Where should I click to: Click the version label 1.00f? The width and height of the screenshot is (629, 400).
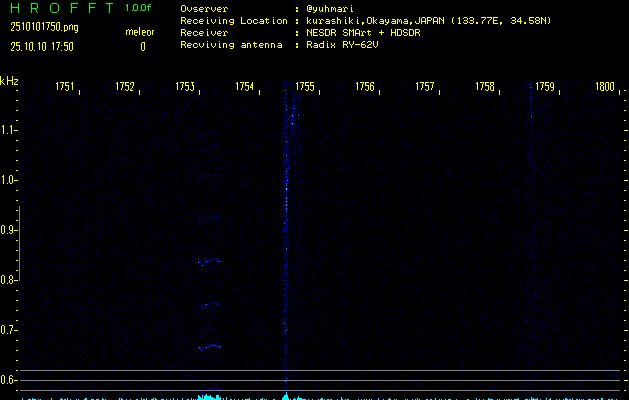138,8
